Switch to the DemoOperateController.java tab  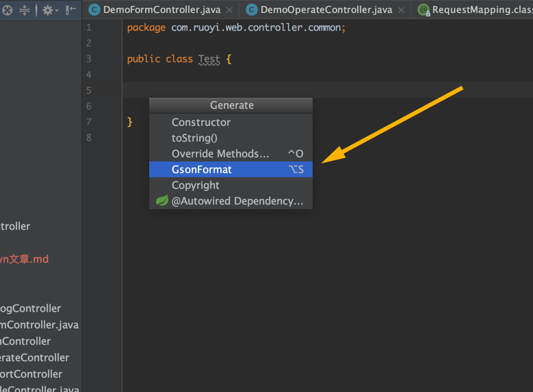[326, 10]
